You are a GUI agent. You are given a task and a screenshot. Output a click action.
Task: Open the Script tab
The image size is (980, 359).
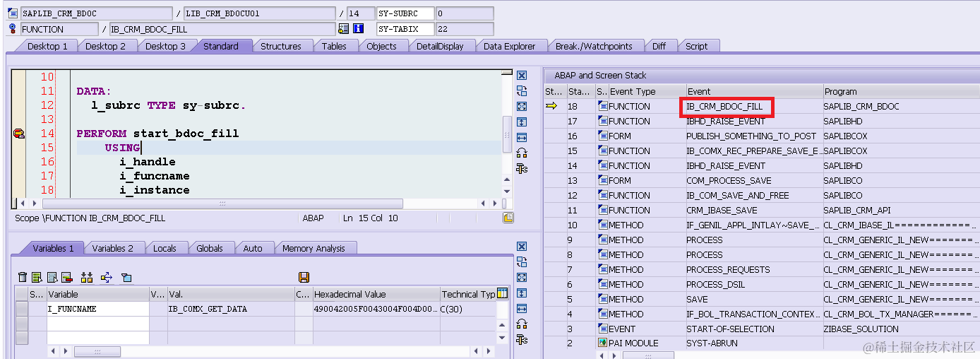696,46
